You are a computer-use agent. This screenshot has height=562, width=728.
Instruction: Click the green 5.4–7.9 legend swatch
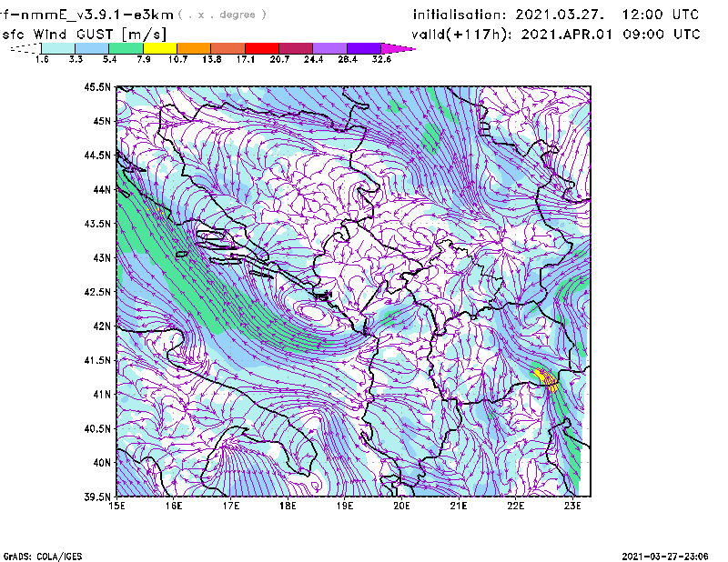click(126, 48)
